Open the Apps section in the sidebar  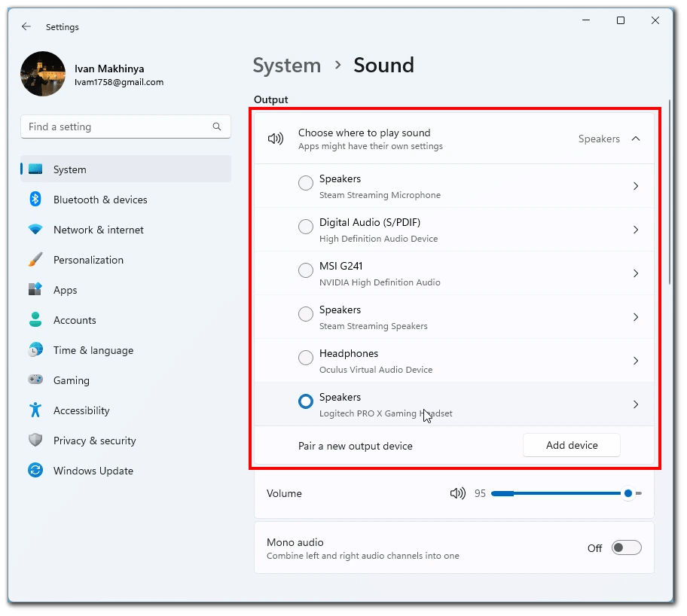65,290
